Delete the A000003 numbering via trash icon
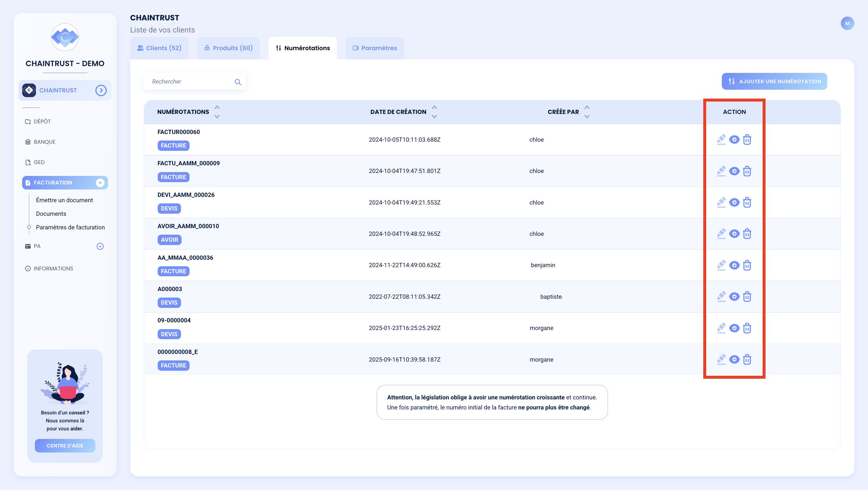868x490 pixels. [747, 297]
